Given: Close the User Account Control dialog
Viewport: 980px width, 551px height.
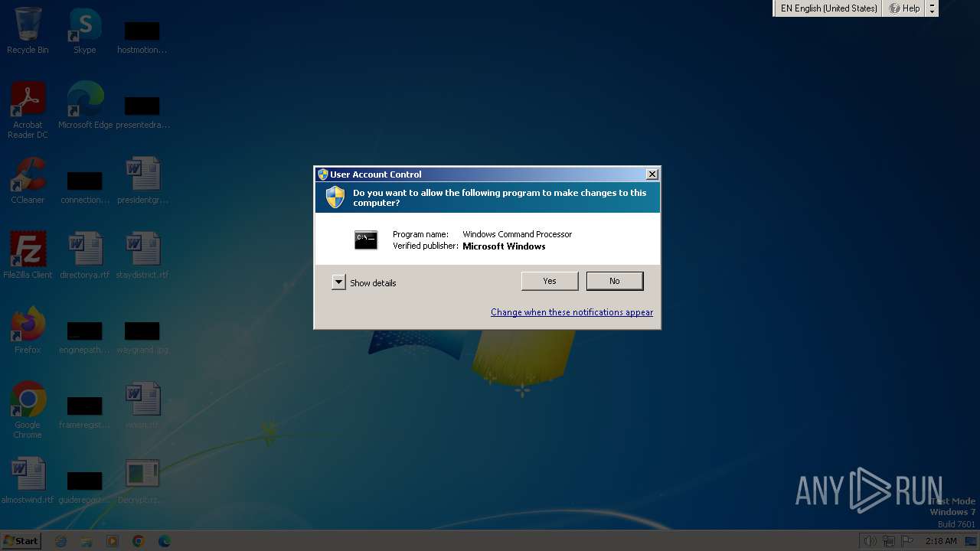Looking at the screenshot, I should [652, 174].
